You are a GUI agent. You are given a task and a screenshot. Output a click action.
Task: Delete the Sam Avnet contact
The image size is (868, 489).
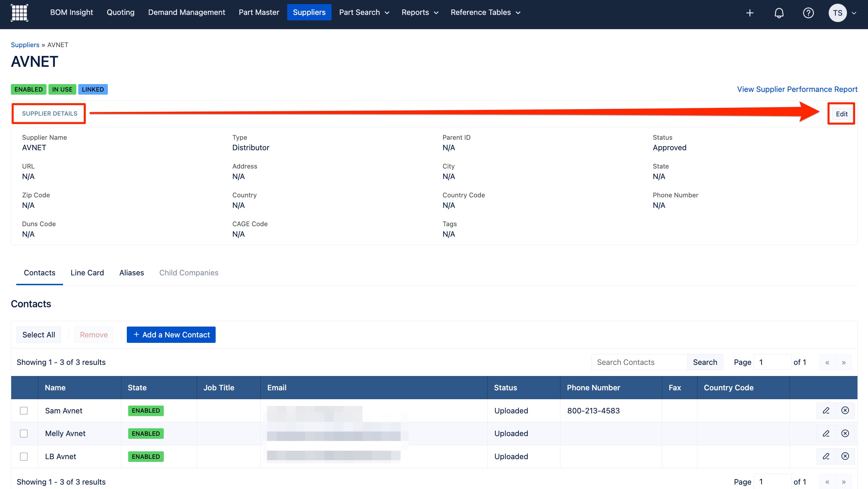coord(845,411)
